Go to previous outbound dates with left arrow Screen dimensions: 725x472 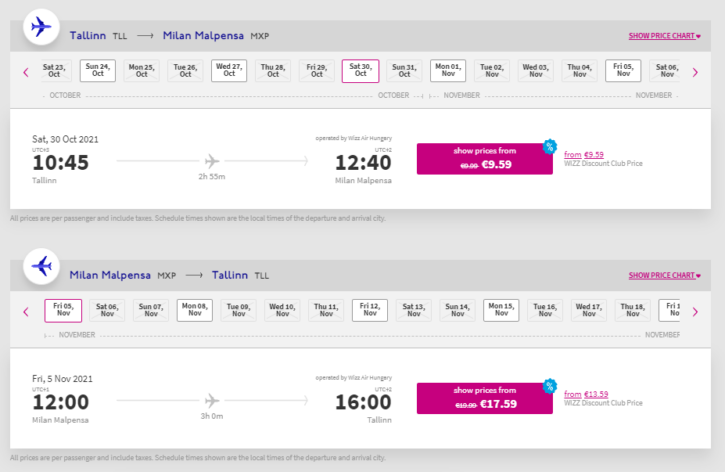click(x=26, y=71)
